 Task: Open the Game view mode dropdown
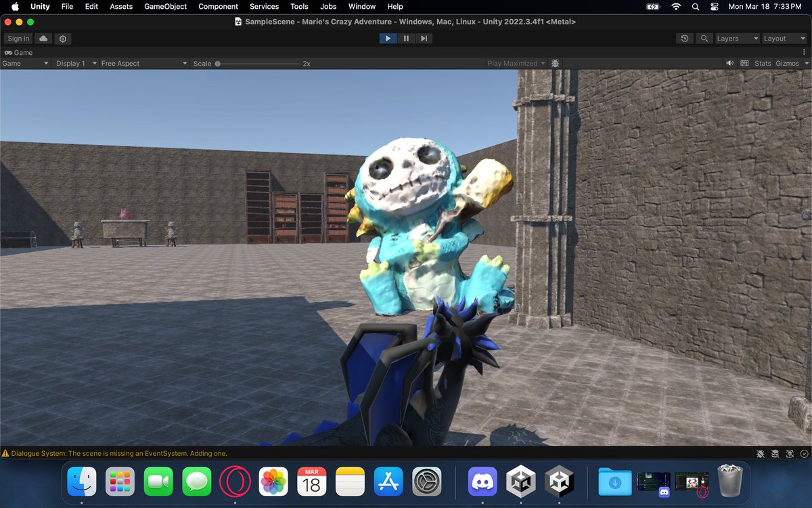pos(25,63)
